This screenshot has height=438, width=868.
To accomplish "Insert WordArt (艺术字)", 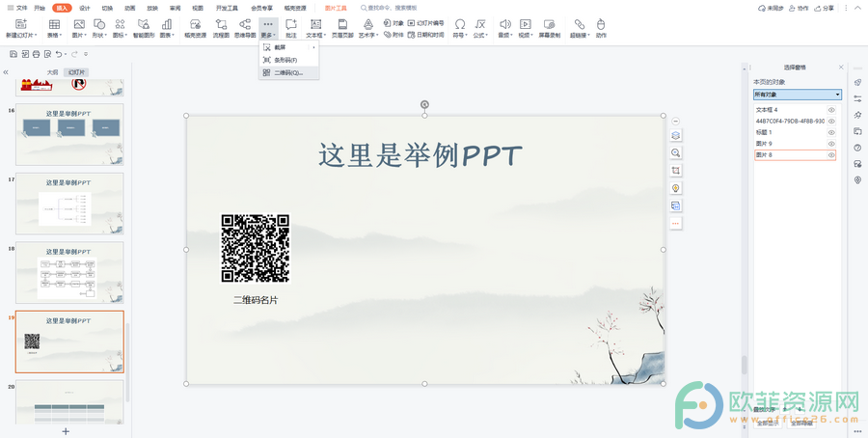I will point(368,28).
